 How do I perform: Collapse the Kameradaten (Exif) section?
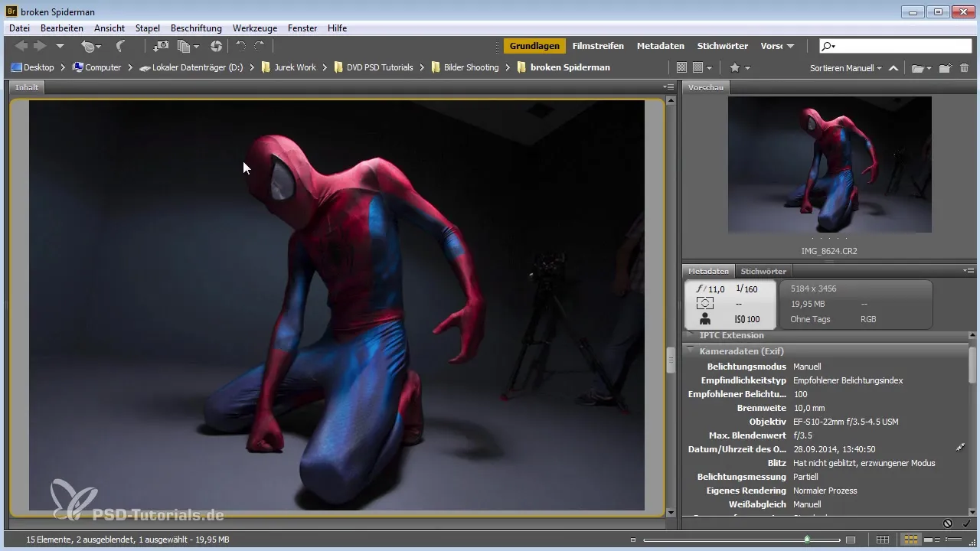click(690, 350)
